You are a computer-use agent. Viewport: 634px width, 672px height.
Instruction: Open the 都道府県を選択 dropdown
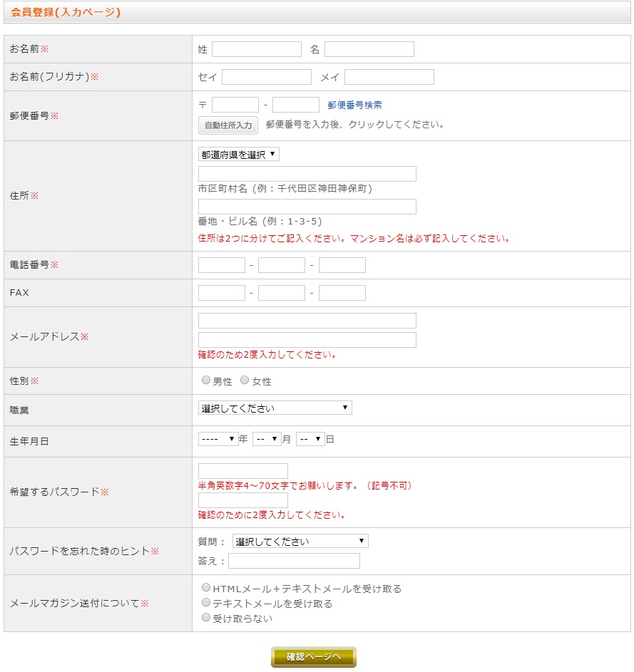click(239, 155)
